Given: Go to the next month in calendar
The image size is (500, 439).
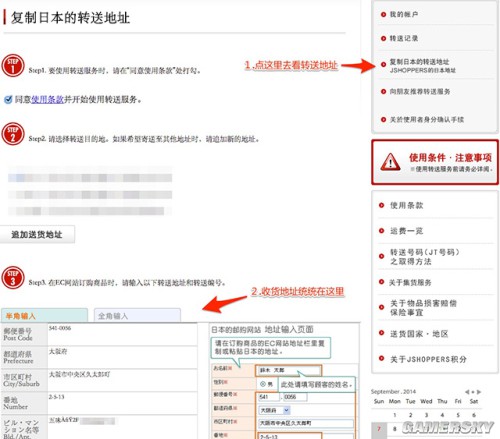Looking at the screenshot, I should 479,392.
